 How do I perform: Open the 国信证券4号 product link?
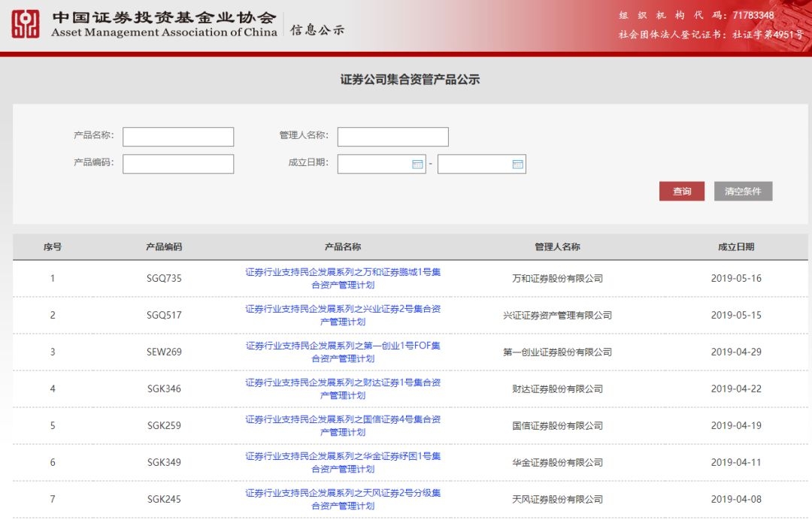click(x=343, y=425)
